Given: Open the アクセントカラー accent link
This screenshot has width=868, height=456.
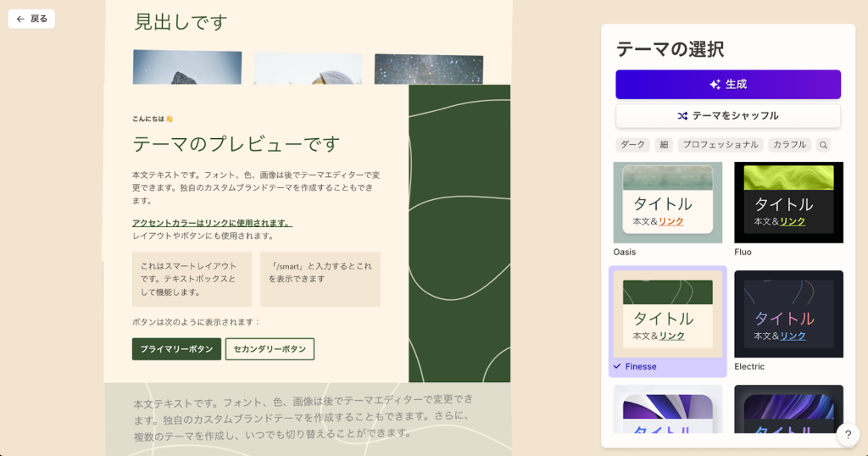Looking at the screenshot, I should [x=212, y=223].
